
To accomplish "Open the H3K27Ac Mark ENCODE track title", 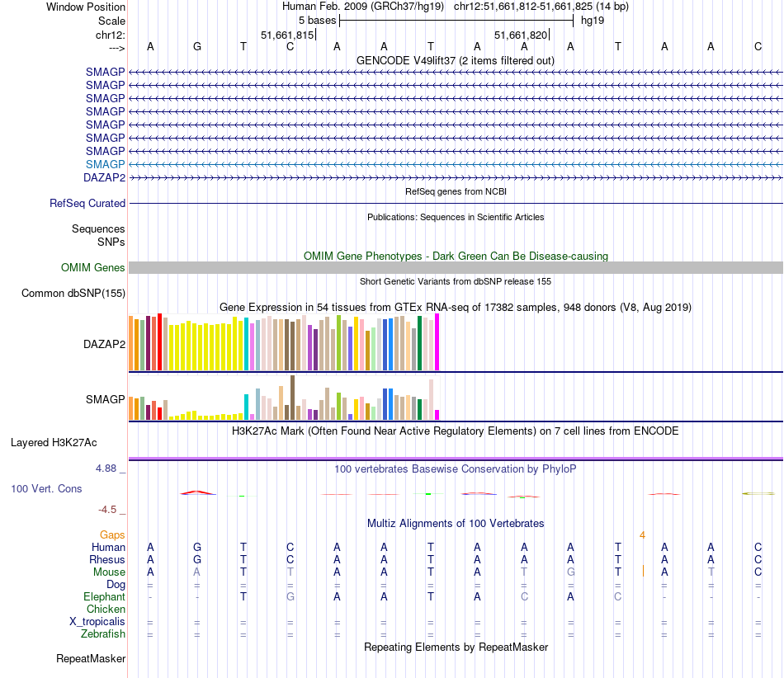I will (455, 431).
